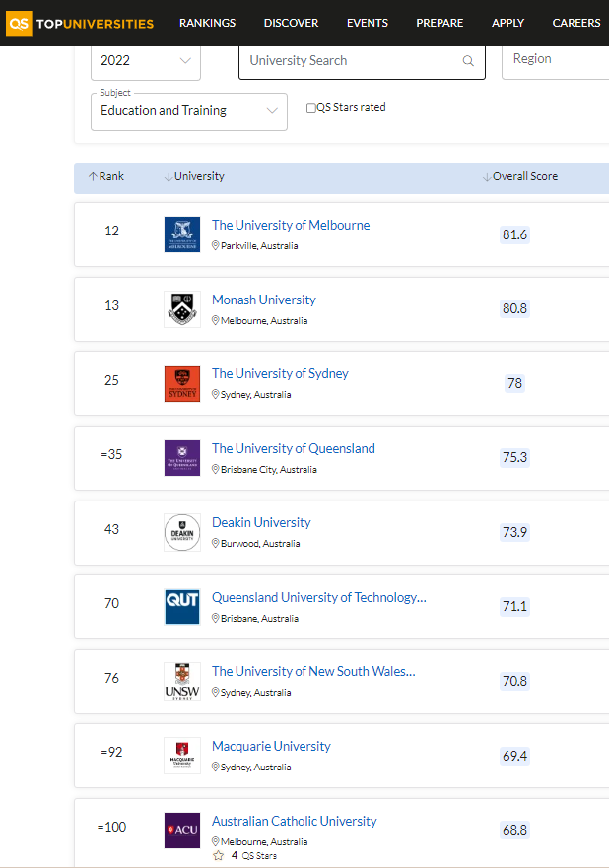Click the 4 QS Stars rating text
The width and height of the screenshot is (609, 868).
point(254,856)
